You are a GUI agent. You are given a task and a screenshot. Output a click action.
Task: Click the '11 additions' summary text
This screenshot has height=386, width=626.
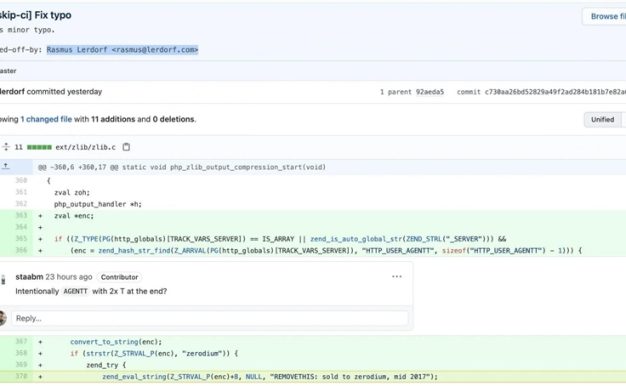113,119
